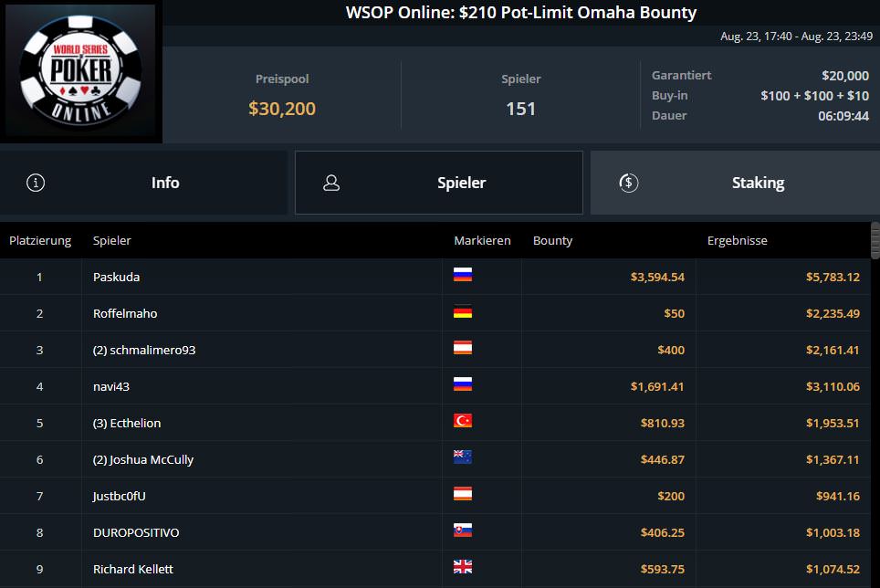Sort by the Ergebnisse column header

(x=737, y=241)
